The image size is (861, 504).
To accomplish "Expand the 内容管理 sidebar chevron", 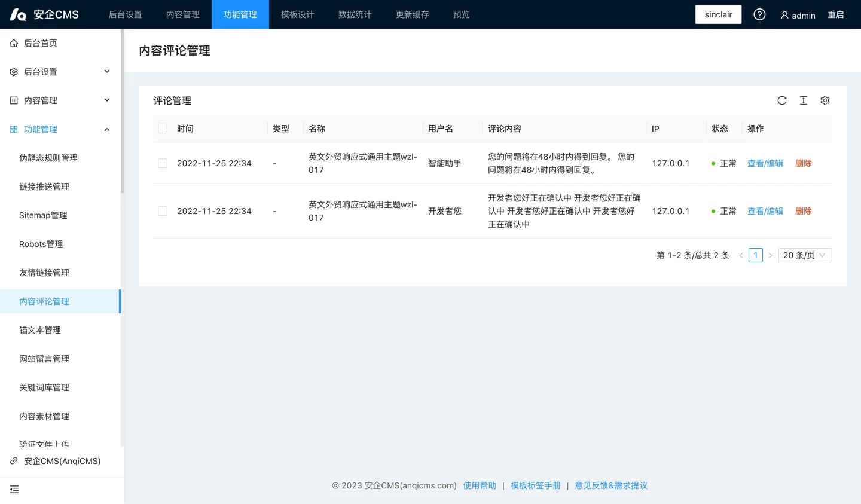I will coord(107,100).
